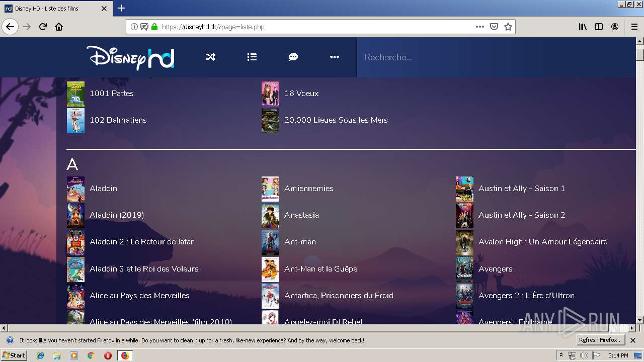Click the 1001 Pattes poster thumbnail
This screenshot has height=362, width=644.
(x=75, y=94)
